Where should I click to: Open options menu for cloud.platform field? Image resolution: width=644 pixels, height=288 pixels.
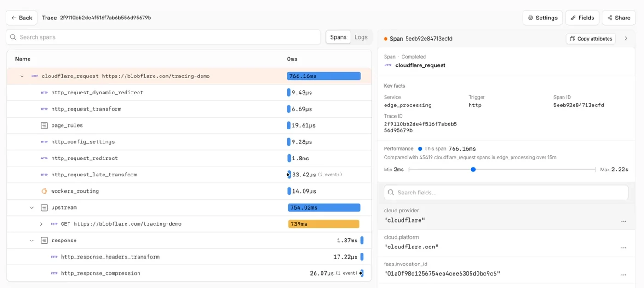click(623, 247)
